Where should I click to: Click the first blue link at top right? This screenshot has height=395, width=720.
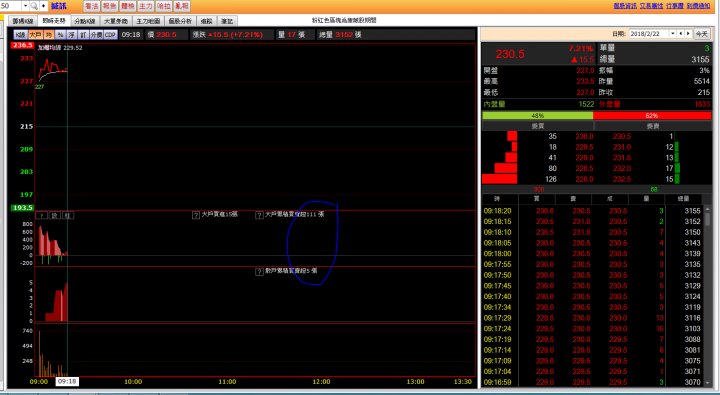click(625, 6)
